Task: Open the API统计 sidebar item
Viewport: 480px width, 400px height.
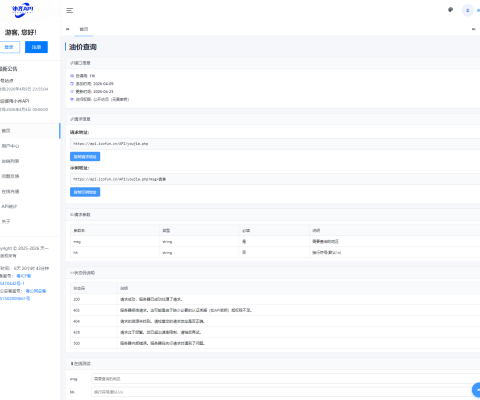Action: pyautogui.click(x=30, y=206)
